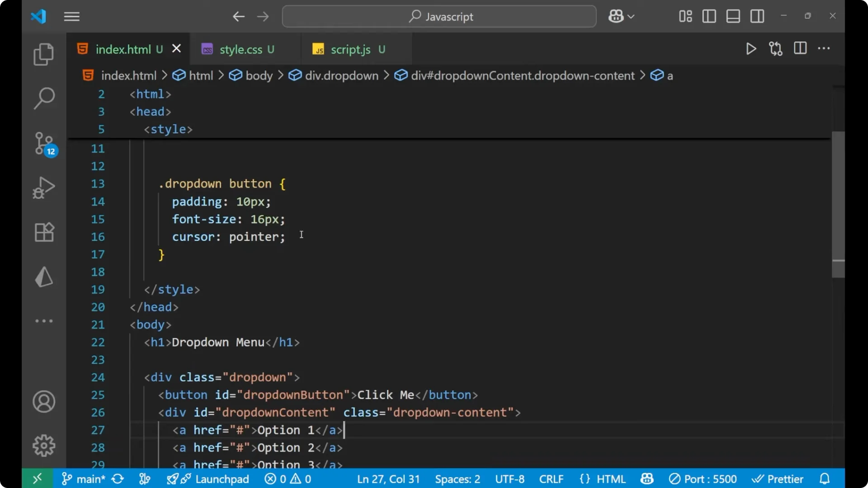This screenshot has height=488, width=868.
Task: Open Source Control showing 12 changes
Action: pos(43,143)
